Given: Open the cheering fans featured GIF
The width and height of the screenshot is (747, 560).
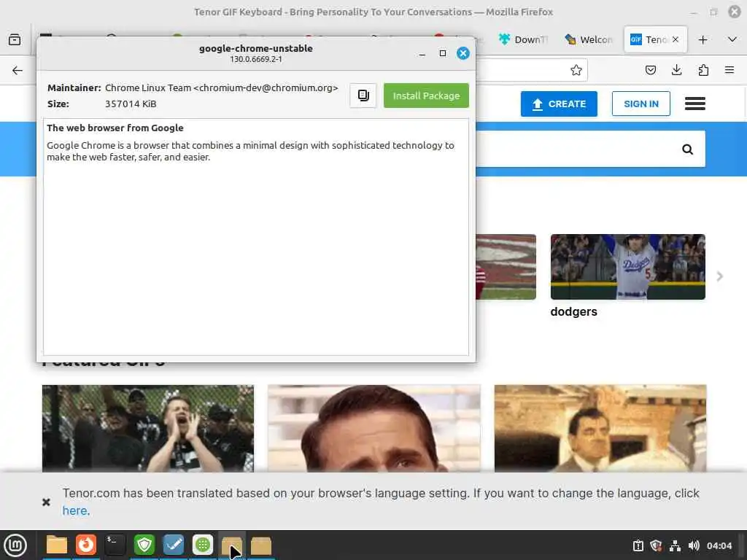Looking at the screenshot, I should coord(147,429).
